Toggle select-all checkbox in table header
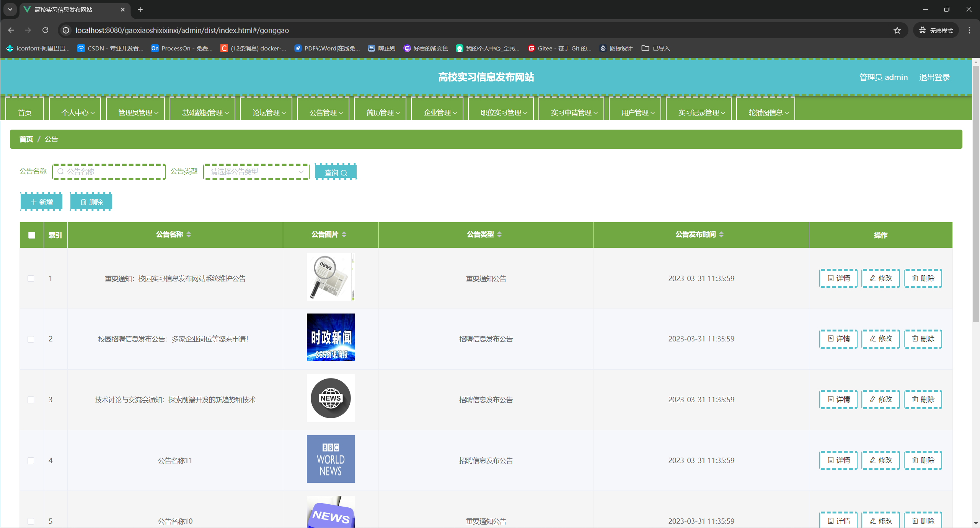This screenshot has height=528, width=980. pos(32,235)
